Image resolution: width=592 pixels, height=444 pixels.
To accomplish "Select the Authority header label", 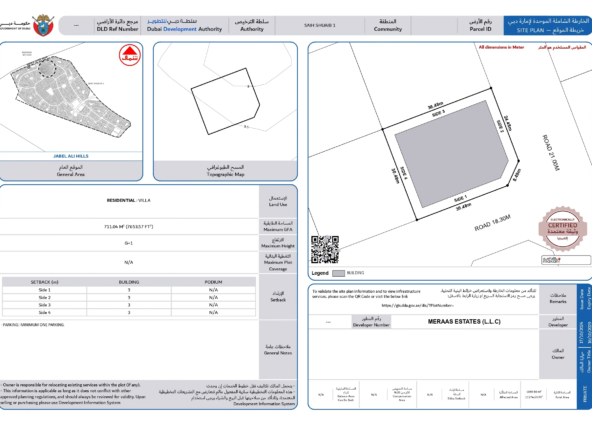I will click(252, 25).
